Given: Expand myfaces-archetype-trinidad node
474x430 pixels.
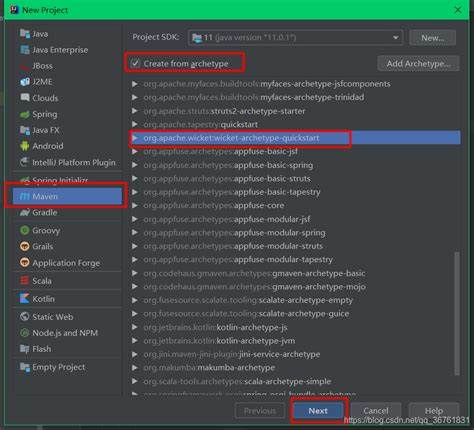Looking at the screenshot, I should pyautogui.click(x=134, y=97).
